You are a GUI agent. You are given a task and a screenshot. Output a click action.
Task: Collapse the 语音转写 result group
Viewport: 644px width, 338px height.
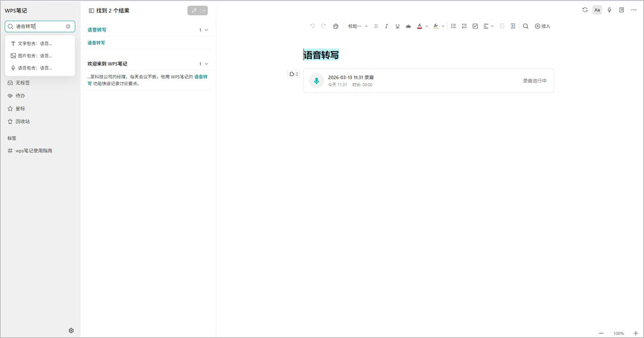206,30
